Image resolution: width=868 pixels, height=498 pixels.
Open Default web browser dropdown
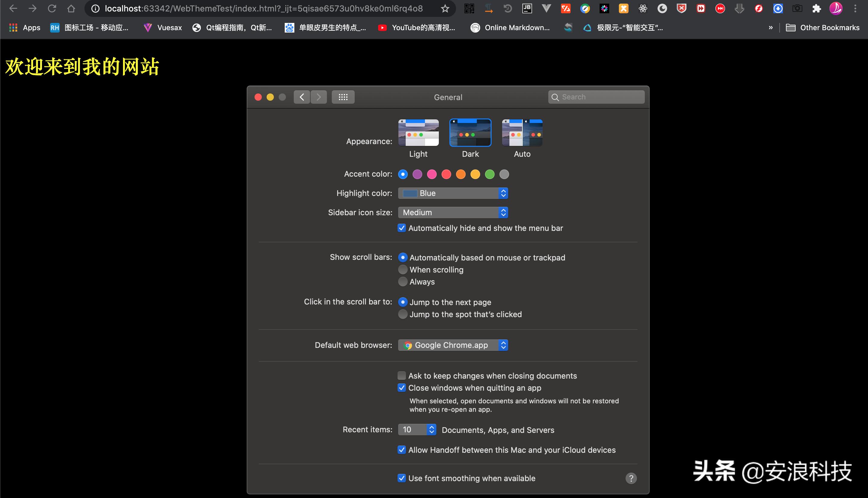(x=453, y=345)
